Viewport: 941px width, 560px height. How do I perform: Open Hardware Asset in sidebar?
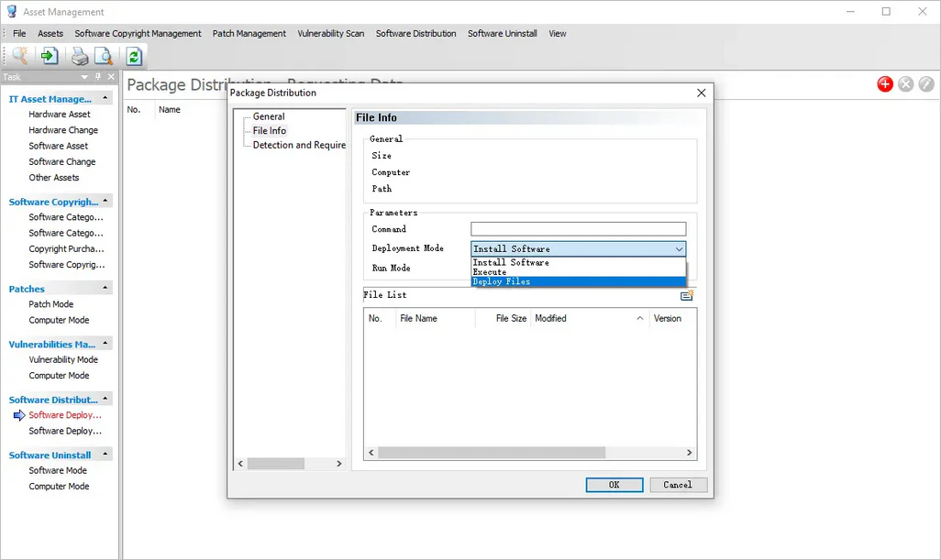60,114
